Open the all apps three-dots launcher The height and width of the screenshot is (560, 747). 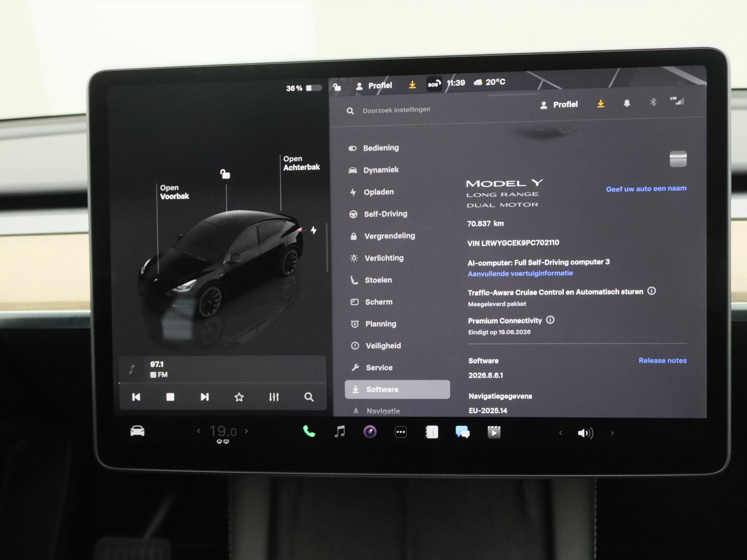(401, 432)
